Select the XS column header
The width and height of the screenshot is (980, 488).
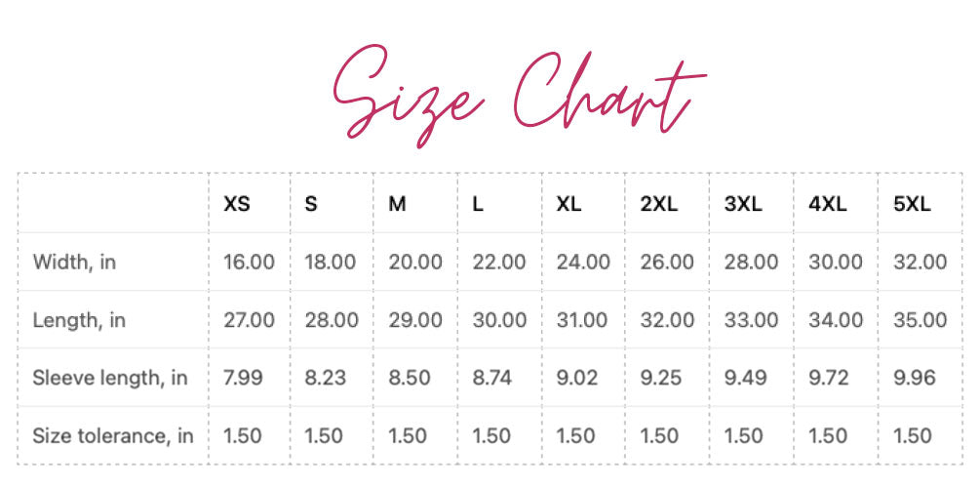point(237,203)
